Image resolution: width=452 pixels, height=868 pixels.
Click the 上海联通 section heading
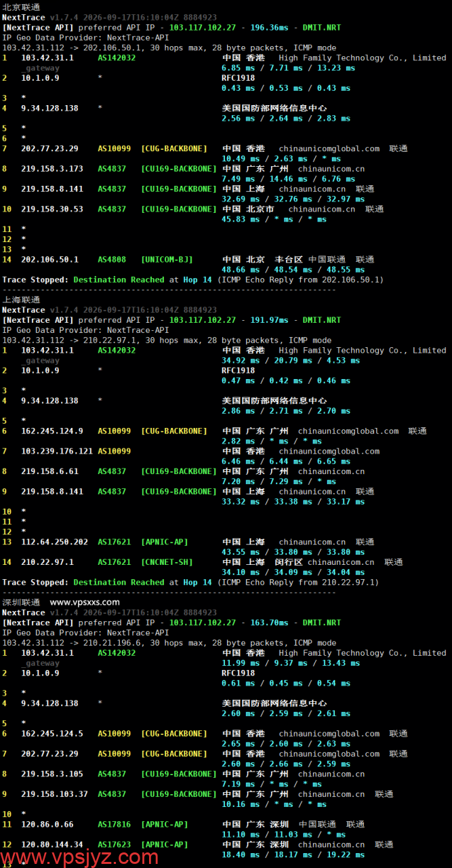[x=21, y=300]
